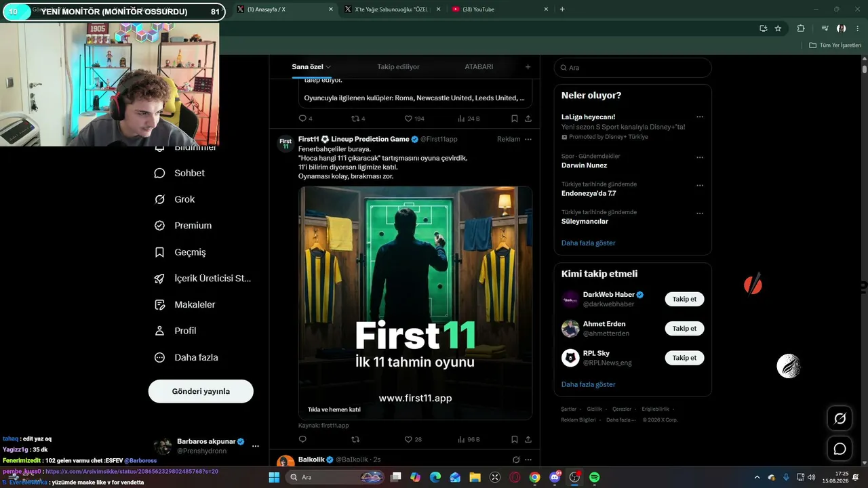Follow RPL Sky
Image resolution: width=868 pixels, height=488 pixels.
(x=684, y=358)
